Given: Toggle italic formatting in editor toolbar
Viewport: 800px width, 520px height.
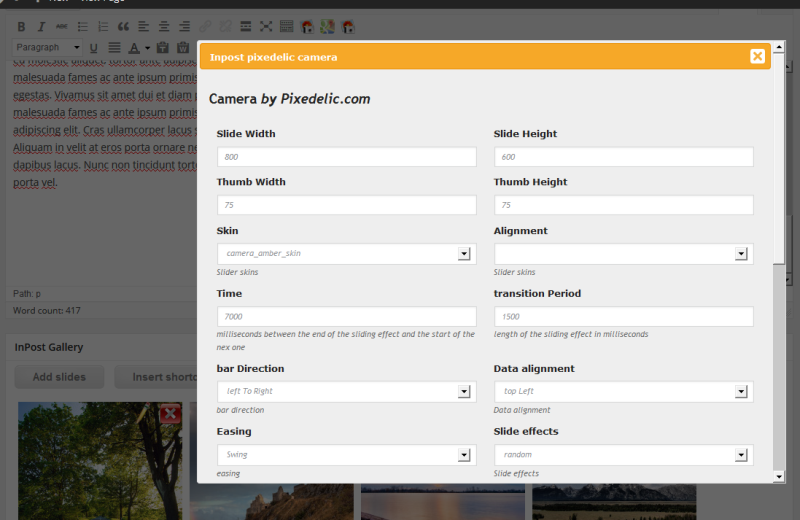Looking at the screenshot, I should click(41, 27).
